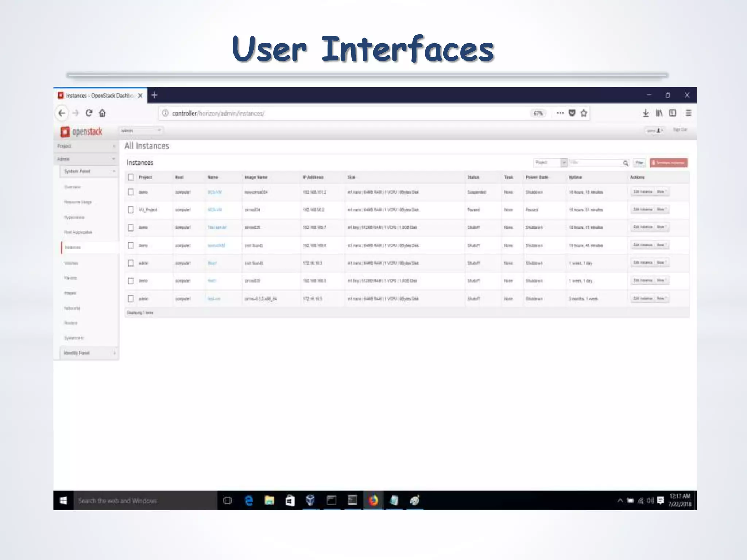Image resolution: width=747 pixels, height=560 pixels.
Task: Show site information icon in address bar
Action: click(165, 113)
